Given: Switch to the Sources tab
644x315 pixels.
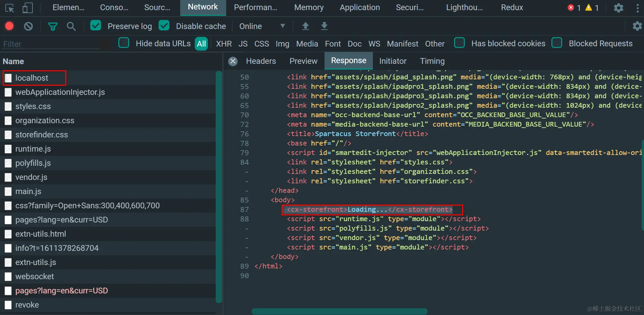Looking at the screenshot, I should 157,7.
